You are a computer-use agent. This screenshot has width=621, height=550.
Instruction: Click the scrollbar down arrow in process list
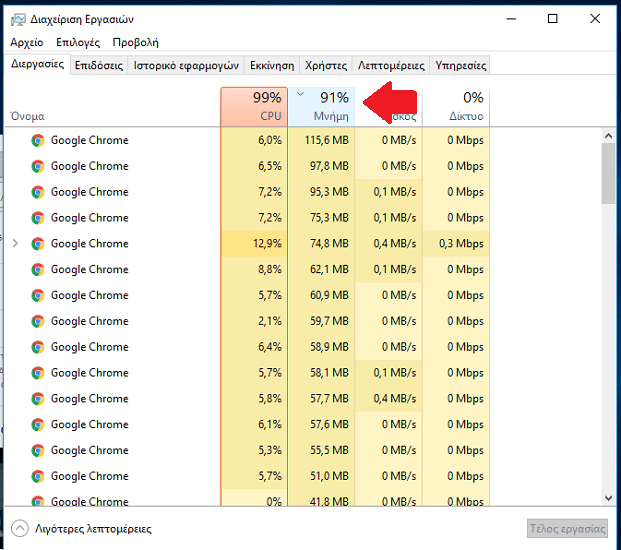click(x=608, y=497)
